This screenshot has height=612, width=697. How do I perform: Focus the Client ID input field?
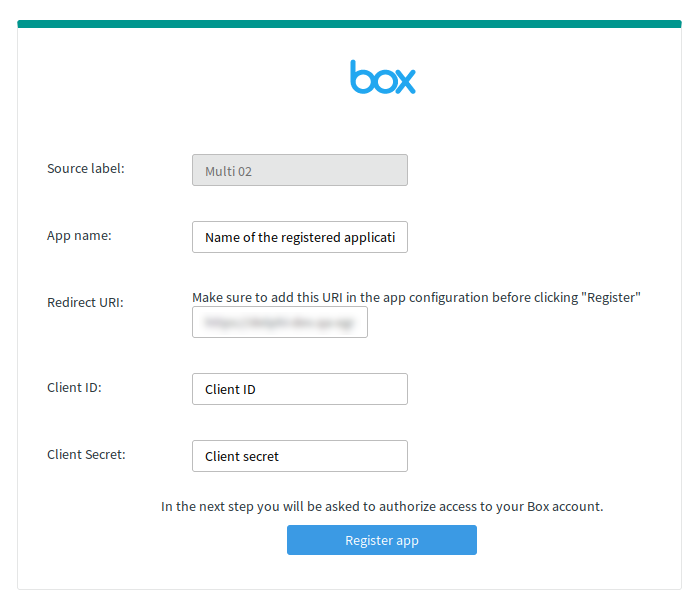[x=300, y=389]
